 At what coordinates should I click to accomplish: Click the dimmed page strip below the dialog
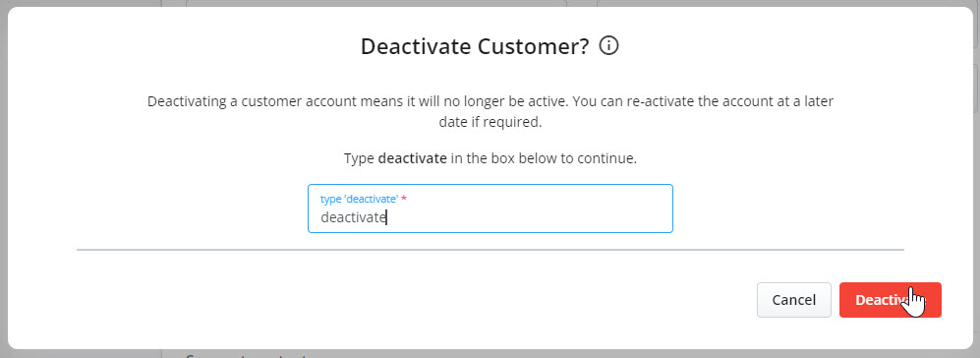(490, 354)
